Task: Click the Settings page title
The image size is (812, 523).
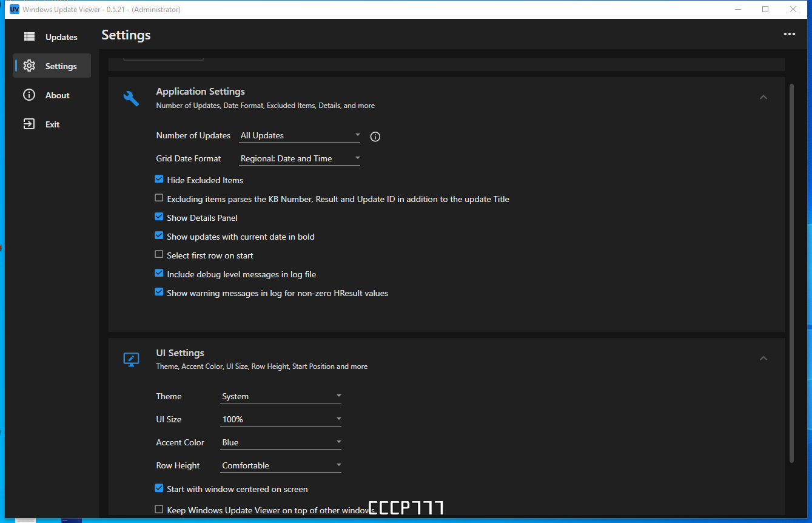Action: [126, 35]
